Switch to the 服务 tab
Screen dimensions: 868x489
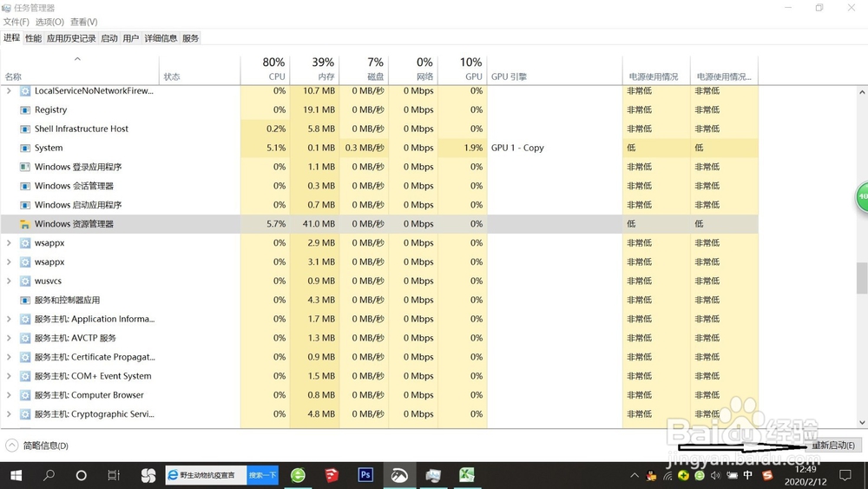point(190,38)
